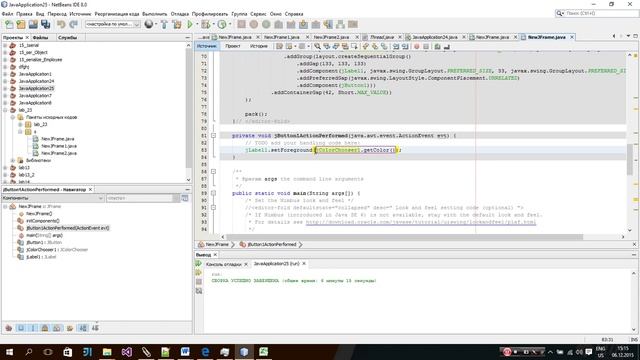The image size is (640, 360).
Task: Open File Explorer from the taskbar
Action: pyautogui.click(x=107, y=351)
